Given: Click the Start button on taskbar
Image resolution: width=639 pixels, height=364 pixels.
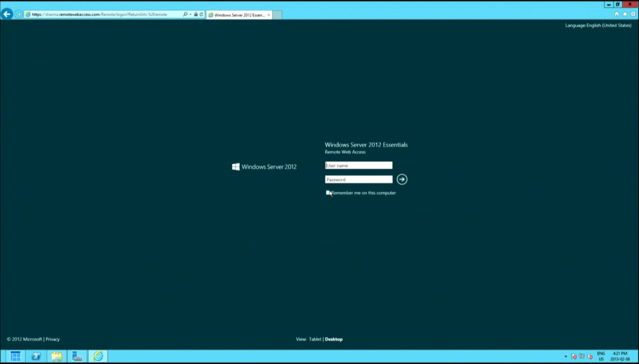Looking at the screenshot, I should pyautogui.click(x=15, y=356).
